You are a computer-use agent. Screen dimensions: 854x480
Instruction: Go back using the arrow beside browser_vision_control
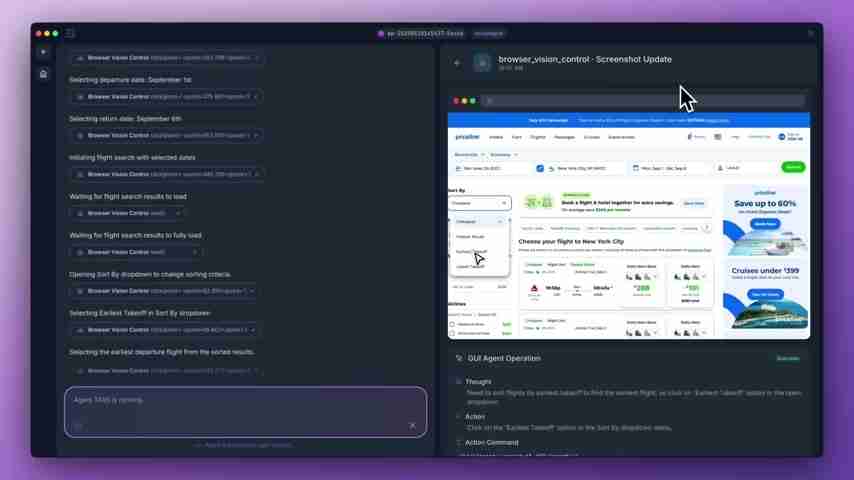[457, 63]
